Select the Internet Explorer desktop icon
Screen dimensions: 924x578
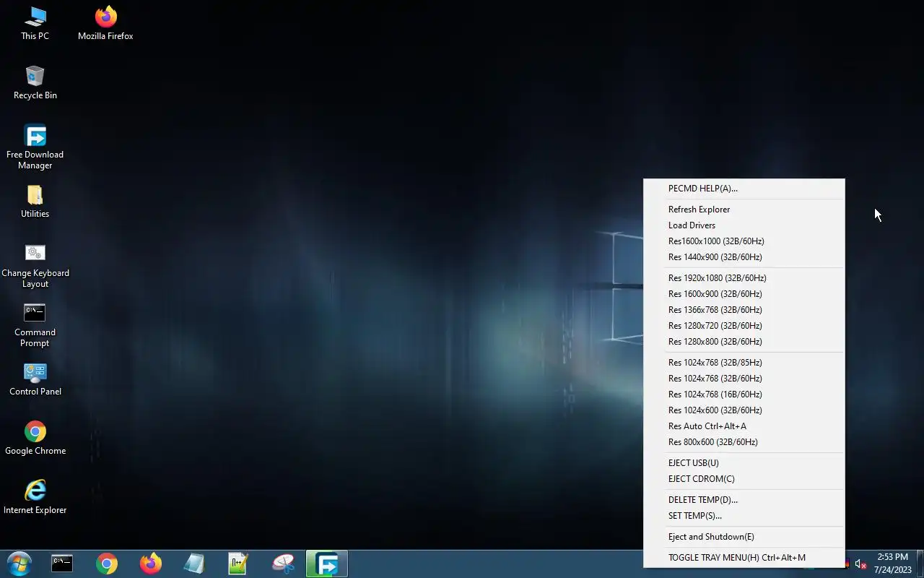click(35, 497)
